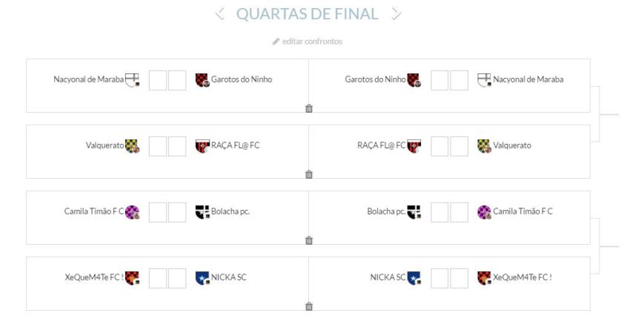Delete the Camila Timão vs Bolacha matchup
The height and width of the screenshot is (330, 644).
tap(309, 240)
